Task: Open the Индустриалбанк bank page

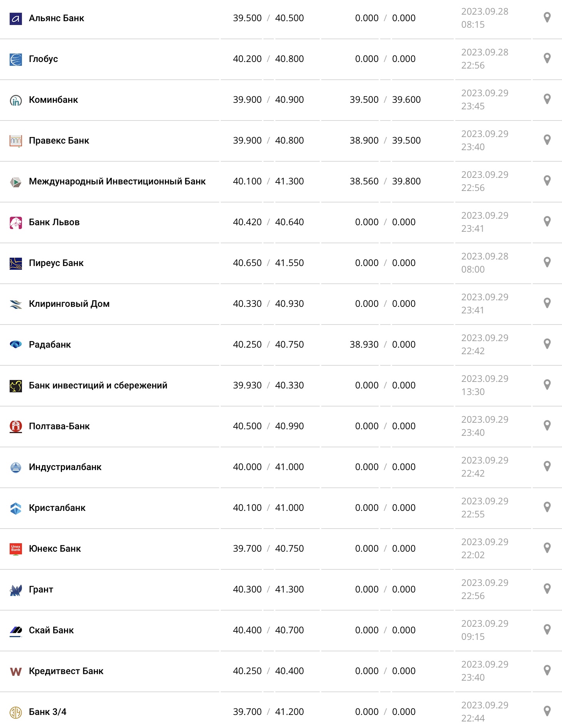Action: (65, 467)
